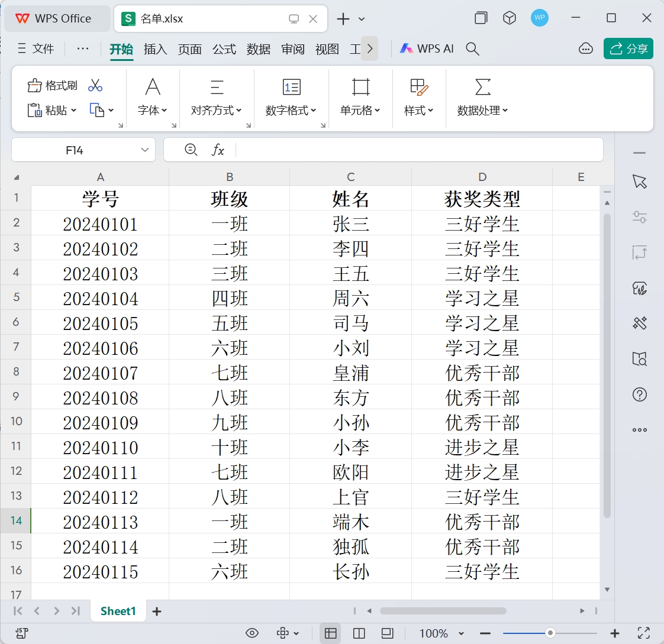Expand the 粘贴 paste options dropdown

(74, 111)
